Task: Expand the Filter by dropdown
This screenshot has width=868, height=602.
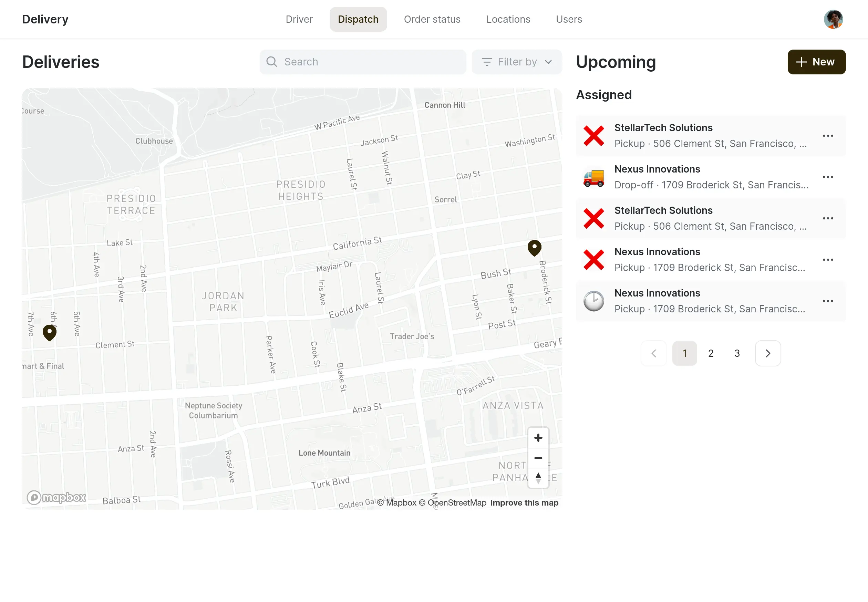Action: pyautogui.click(x=516, y=62)
